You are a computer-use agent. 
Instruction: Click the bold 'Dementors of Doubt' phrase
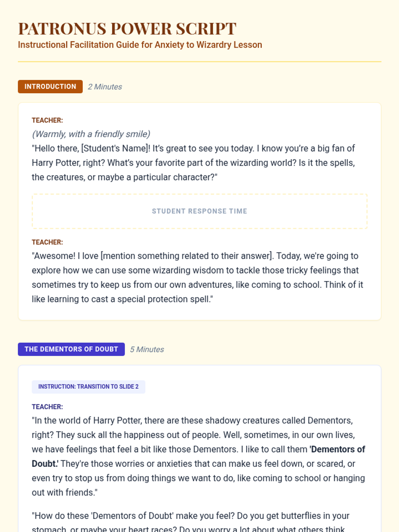[x=337, y=450]
